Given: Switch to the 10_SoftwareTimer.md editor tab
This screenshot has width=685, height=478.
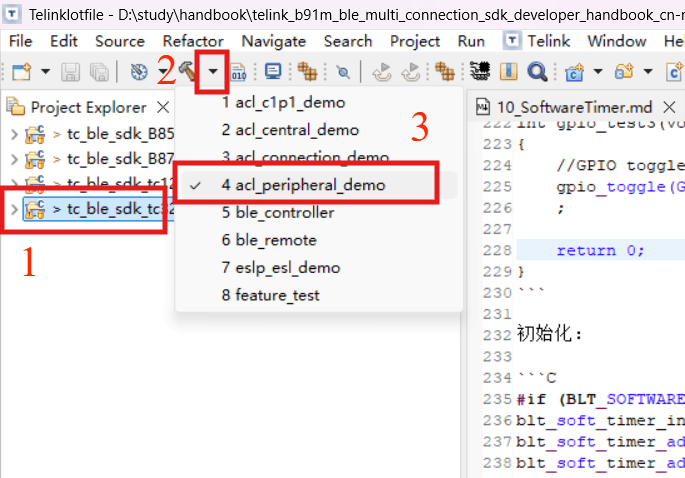Looking at the screenshot, I should coord(574,107).
